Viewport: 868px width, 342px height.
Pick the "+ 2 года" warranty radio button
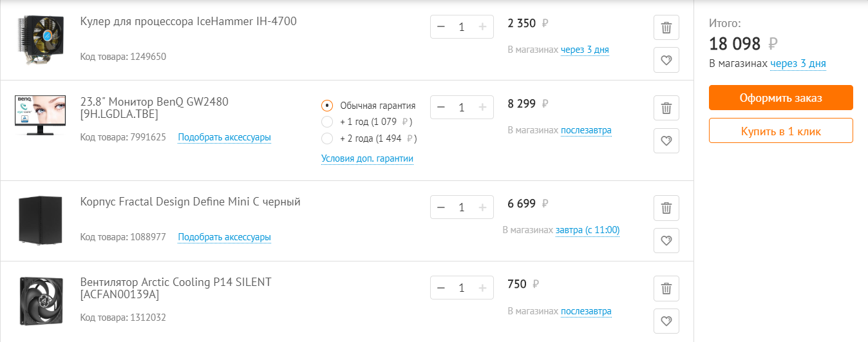327,138
